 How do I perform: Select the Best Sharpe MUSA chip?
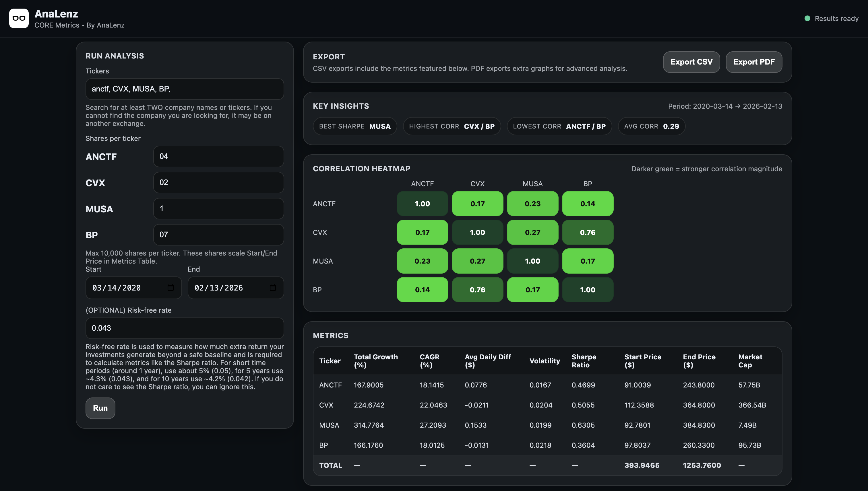tap(355, 126)
